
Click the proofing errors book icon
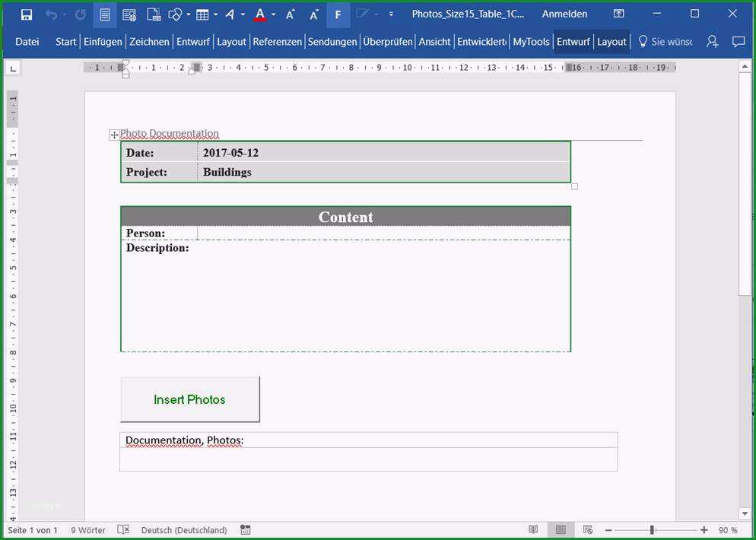point(123,530)
